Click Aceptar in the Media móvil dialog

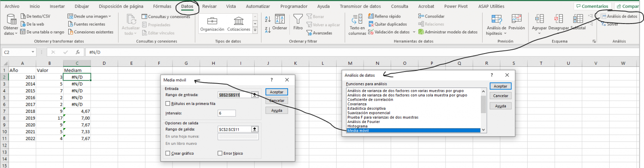point(276,92)
